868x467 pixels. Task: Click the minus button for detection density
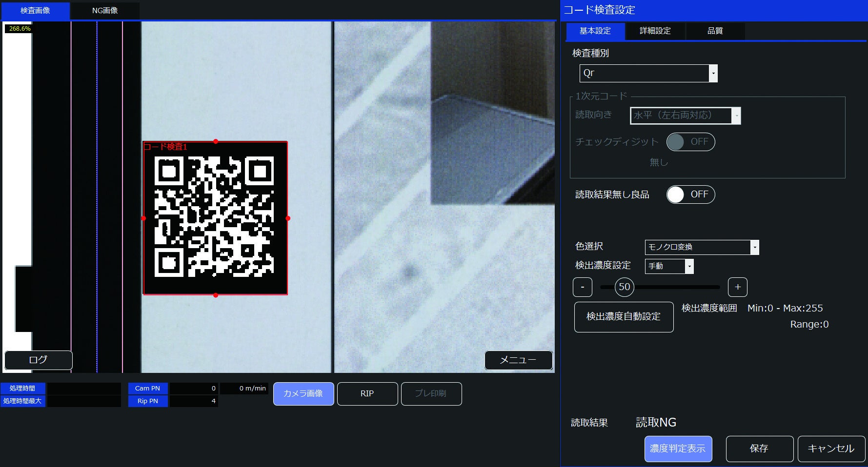tap(582, 287)
